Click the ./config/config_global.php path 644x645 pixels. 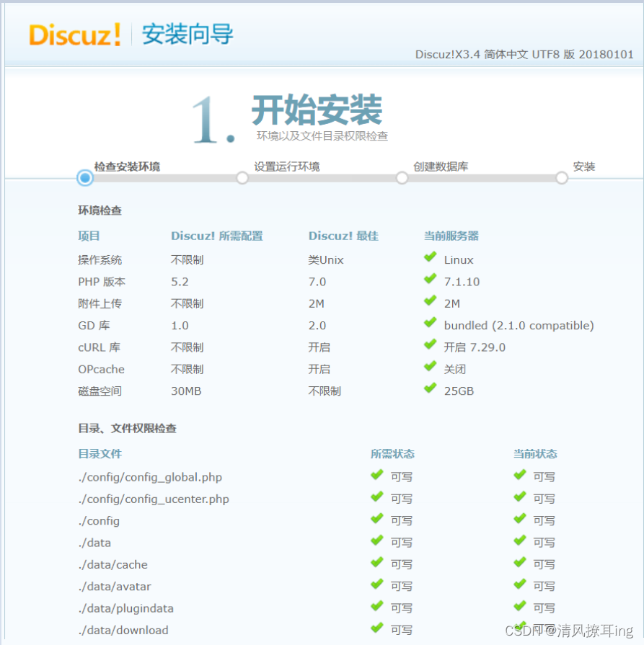(x=150, y=477)
